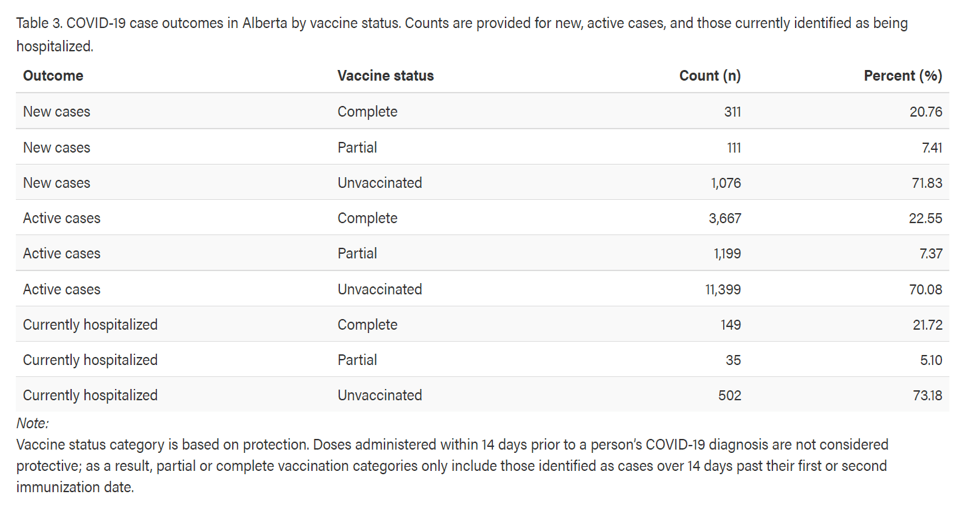
Task: Click the 11,399 unvaccinated active cases count
Action: [x=720, y=290]
